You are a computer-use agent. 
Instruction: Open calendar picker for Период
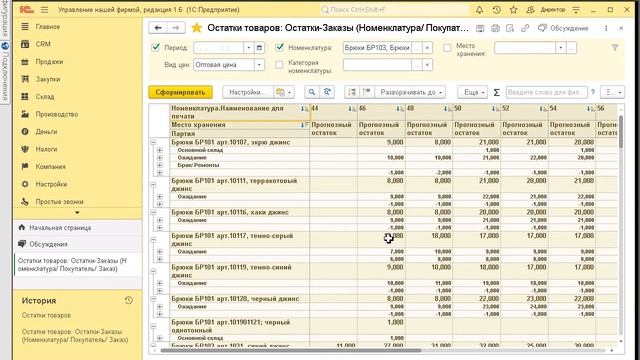[259, 48]
